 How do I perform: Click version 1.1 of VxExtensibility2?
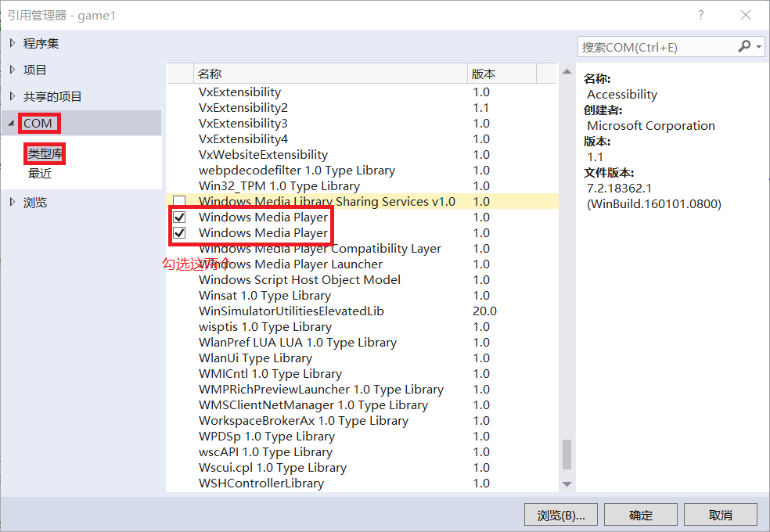[x=481, y=107]
